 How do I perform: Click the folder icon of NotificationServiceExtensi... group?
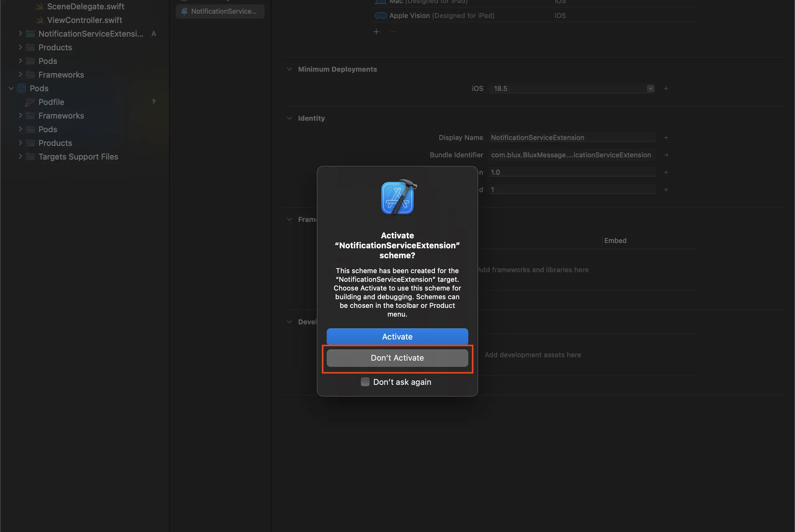pos(30,34)
